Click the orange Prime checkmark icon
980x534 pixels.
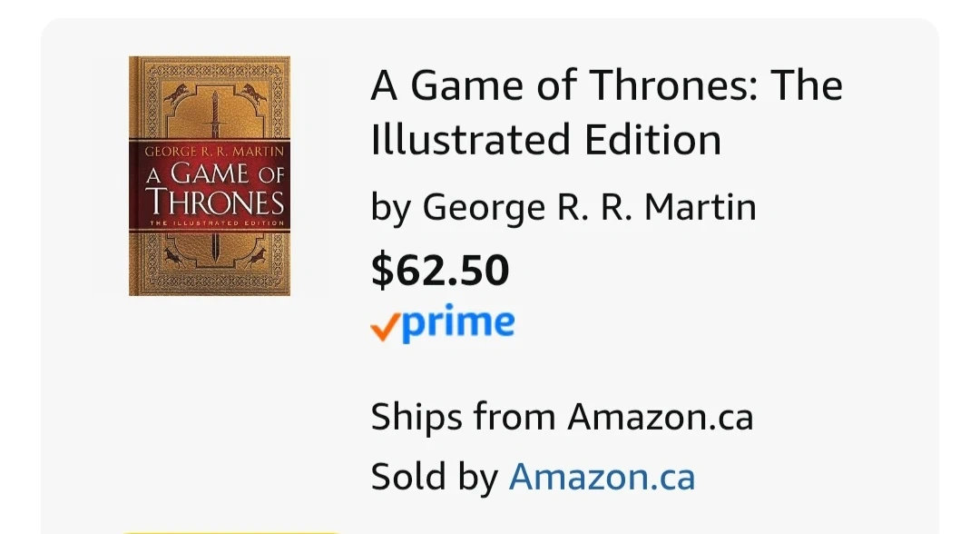tap(385, 326)
